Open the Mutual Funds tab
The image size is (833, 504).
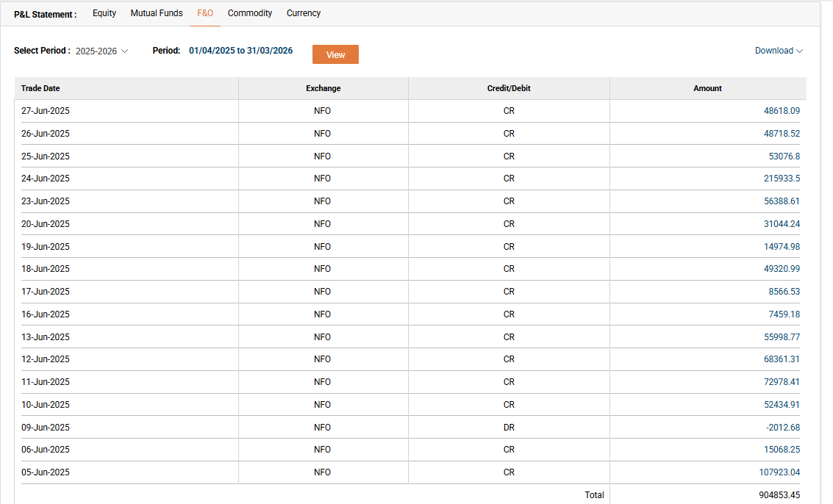pos(157,13)
